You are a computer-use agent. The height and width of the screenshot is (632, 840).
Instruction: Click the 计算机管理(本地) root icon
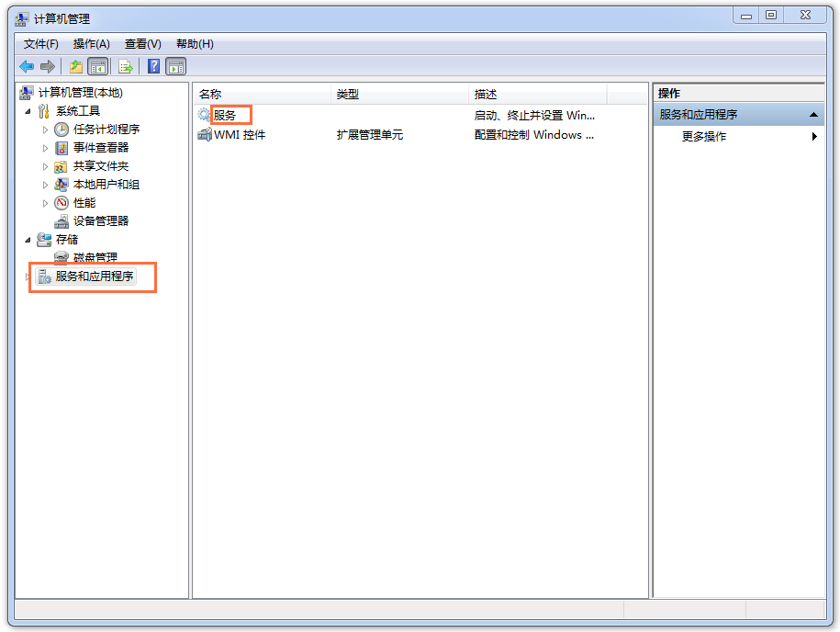point(27,93)
